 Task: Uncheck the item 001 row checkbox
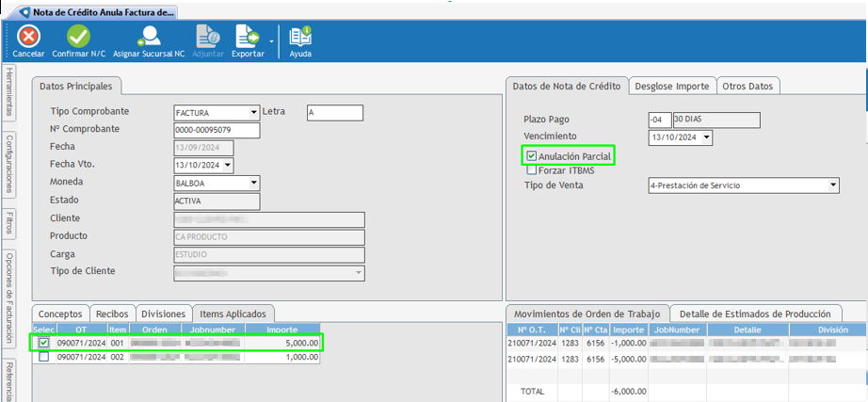pos(44,344)
